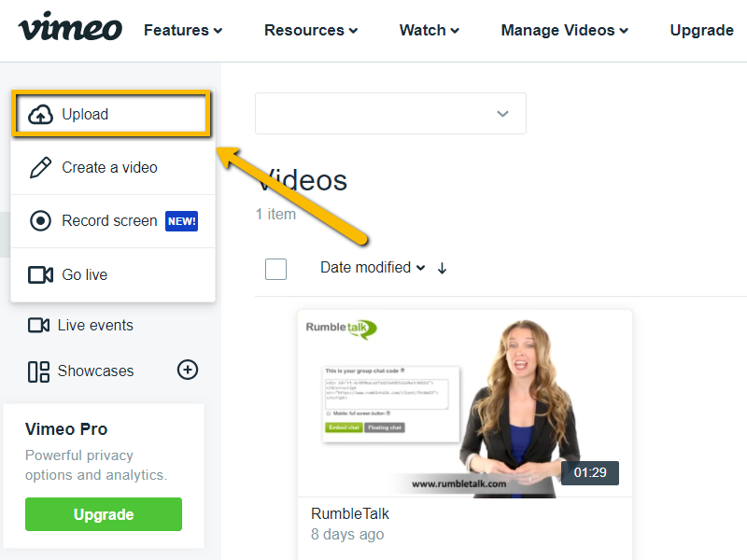The image size is (747, 560).
Task: Tick the select-all videos checkbox
Action: [x=275, y=269]
